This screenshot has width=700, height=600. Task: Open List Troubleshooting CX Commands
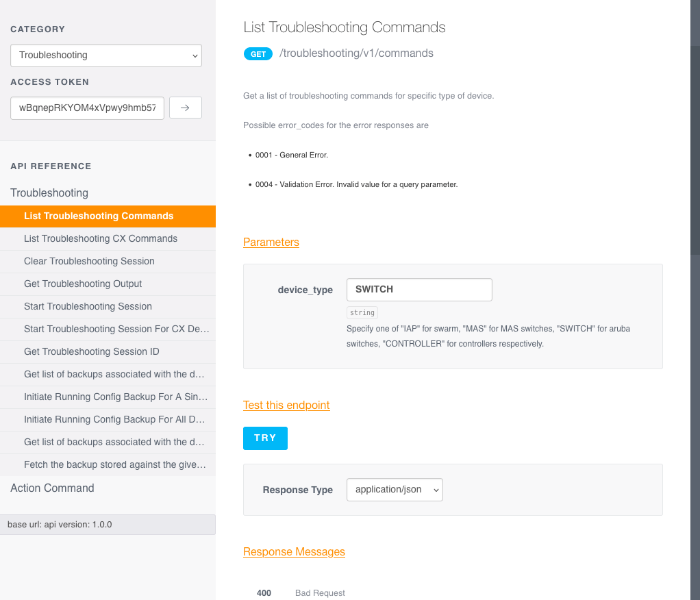click(101, 239)
